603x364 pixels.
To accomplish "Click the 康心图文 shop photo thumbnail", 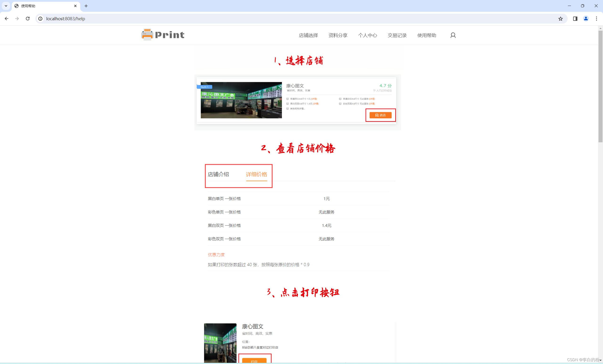I will point(220,343).
